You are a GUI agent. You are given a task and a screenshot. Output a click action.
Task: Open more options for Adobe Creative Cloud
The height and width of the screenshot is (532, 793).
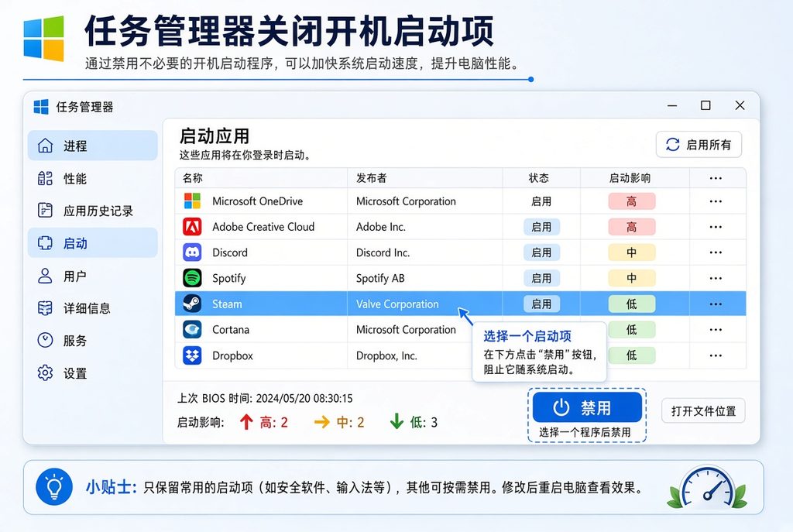point(716,227)
